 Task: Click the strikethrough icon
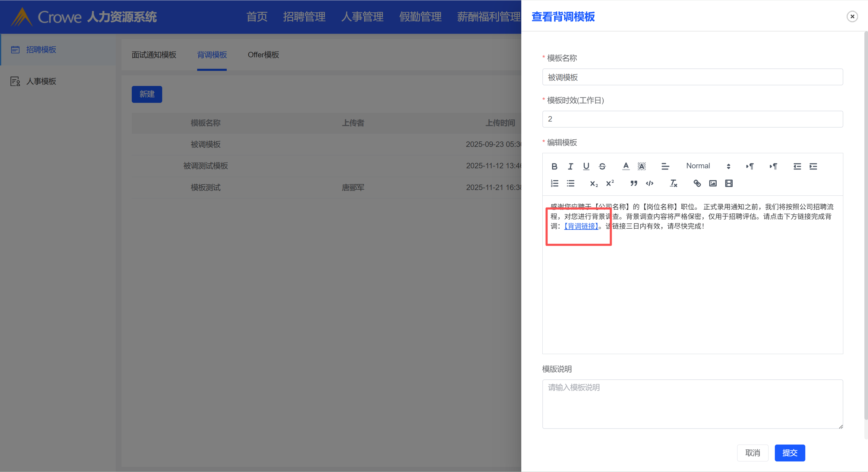point(602,166)
